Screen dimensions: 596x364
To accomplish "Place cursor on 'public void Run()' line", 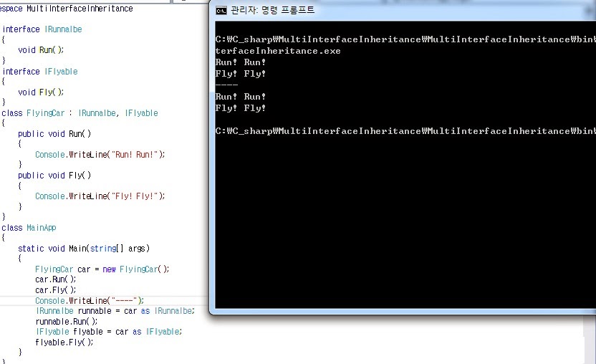I will [54, 134].
